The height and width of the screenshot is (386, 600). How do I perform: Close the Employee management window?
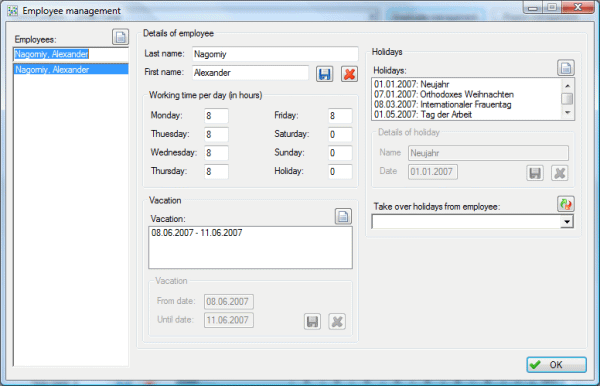tap(578, 7)
